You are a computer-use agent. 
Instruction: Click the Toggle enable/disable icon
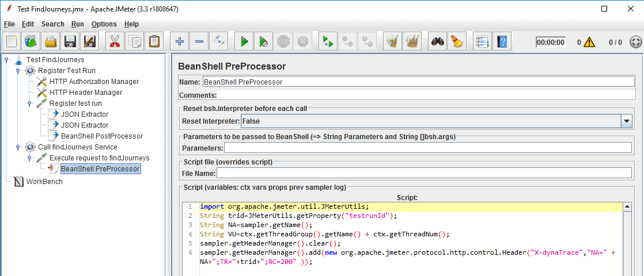tap(218, 41)
